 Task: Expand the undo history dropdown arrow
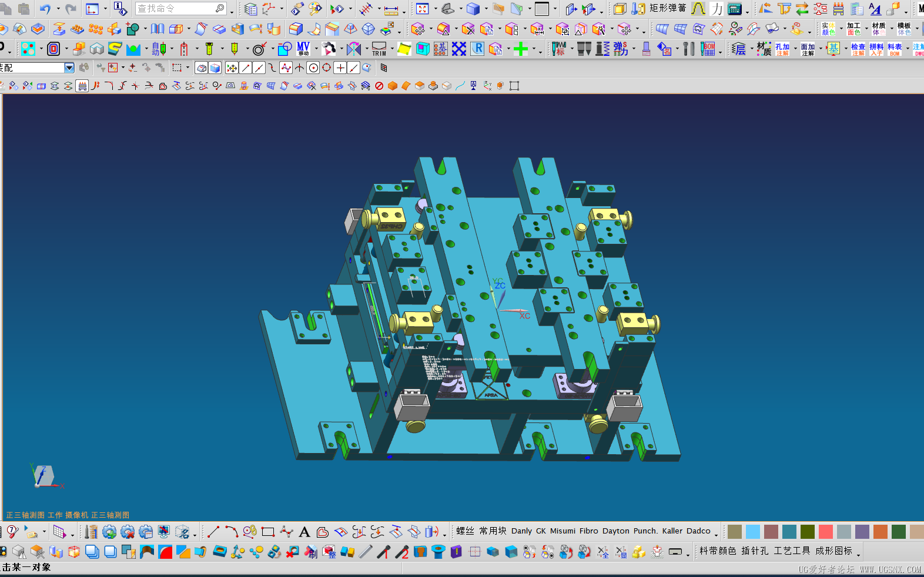(x=58, y=9)
